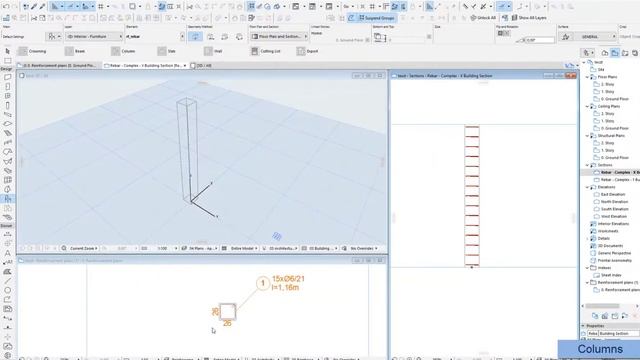Click the Column rebar tool
This screenshot has height=360, width=640.
[x=123, y=51]
